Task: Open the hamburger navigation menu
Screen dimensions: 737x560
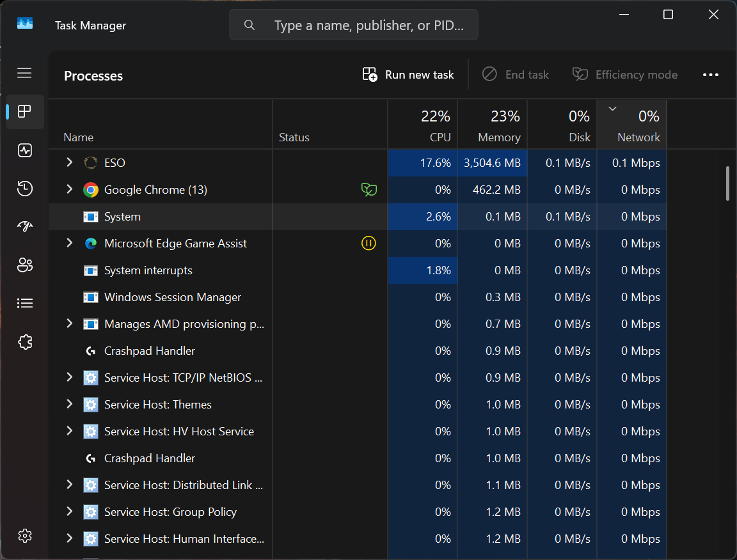Action: coord(24,73)
